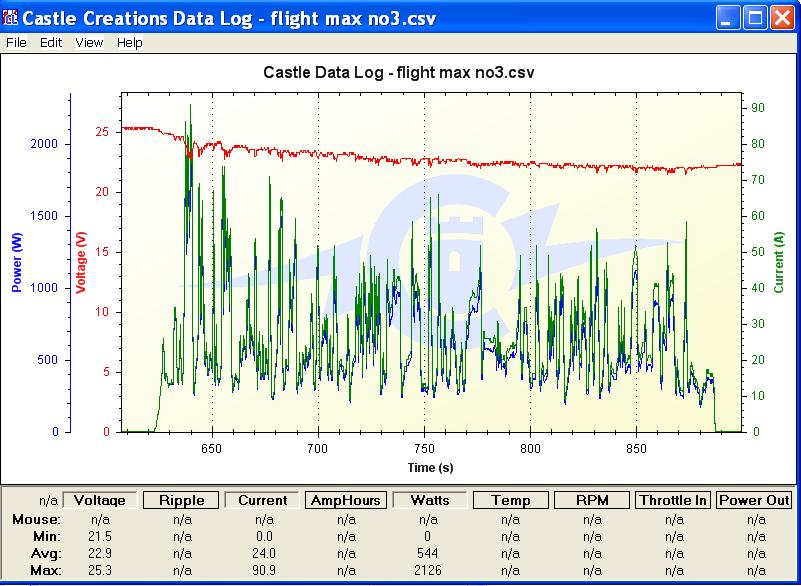
Task: Toggle the Ripple data series button
Action: (181, 500)
